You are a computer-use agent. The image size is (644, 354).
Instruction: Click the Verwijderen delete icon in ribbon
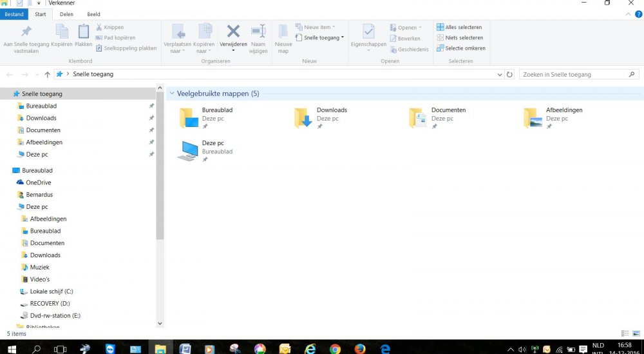click(x=233, y=32)
